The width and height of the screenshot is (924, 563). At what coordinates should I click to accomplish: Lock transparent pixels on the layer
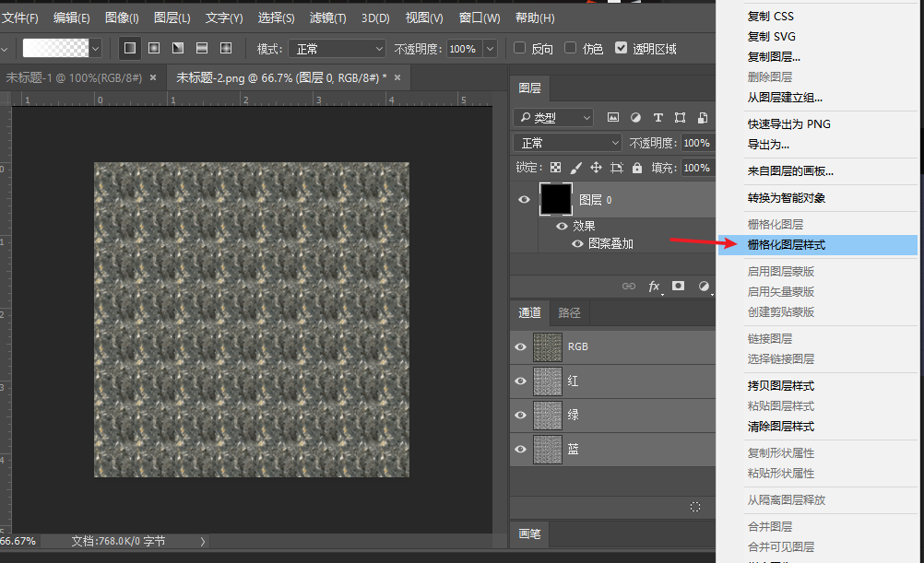pyautogui.click(x=556, y=168)
